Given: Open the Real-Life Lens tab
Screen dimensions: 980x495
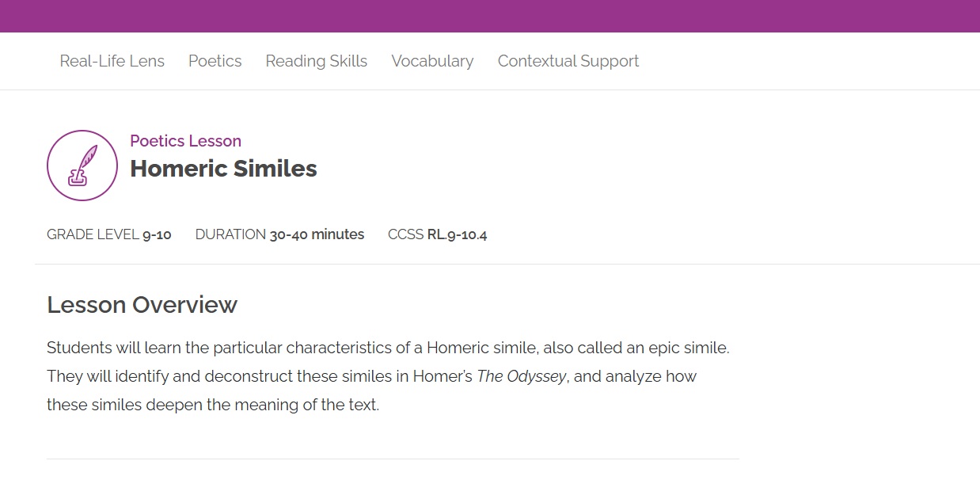Looking at the screenshot, I should click(112, 61).
